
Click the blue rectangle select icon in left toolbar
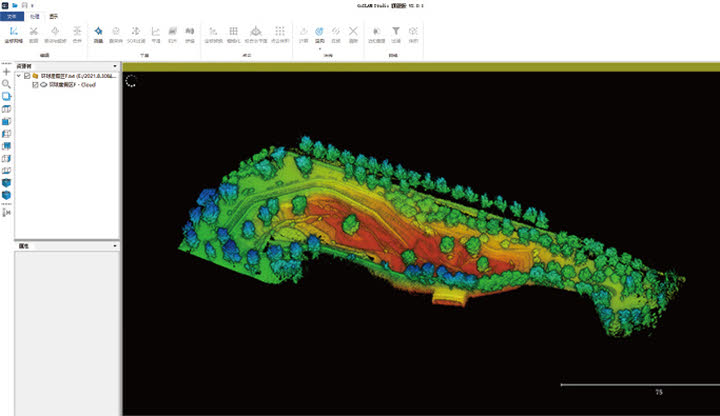click(7, 97)
